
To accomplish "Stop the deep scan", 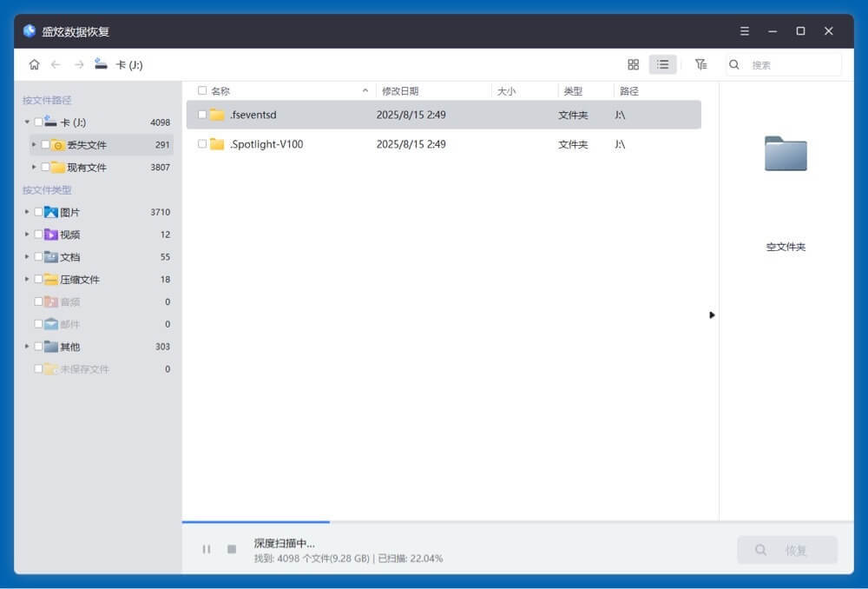I will pos(231,549).
